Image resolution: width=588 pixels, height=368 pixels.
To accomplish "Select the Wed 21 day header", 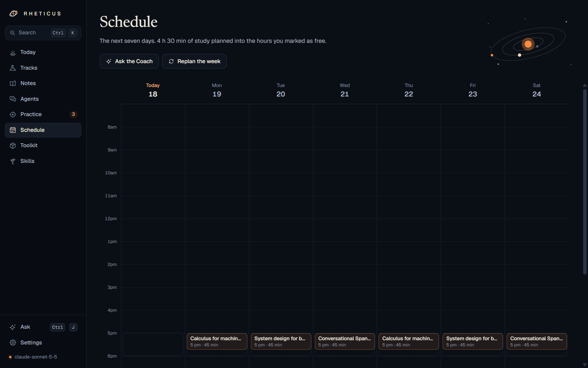I will coord(345,90).
